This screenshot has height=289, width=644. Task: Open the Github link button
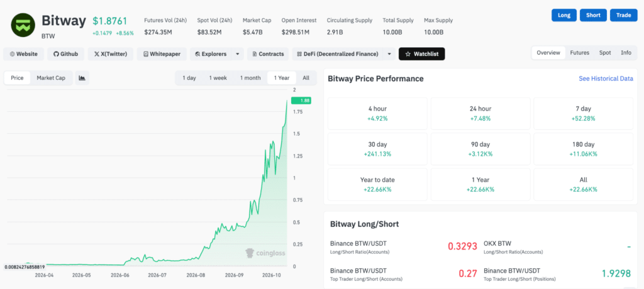pyautogui.click(x=65, y=54)
